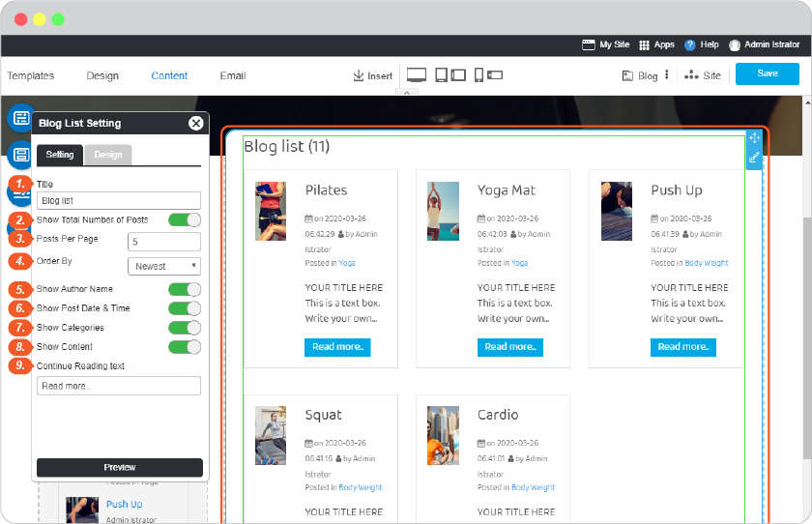
Task: Toggle Show Author Name switch
Action: click(x=185, y=289)
